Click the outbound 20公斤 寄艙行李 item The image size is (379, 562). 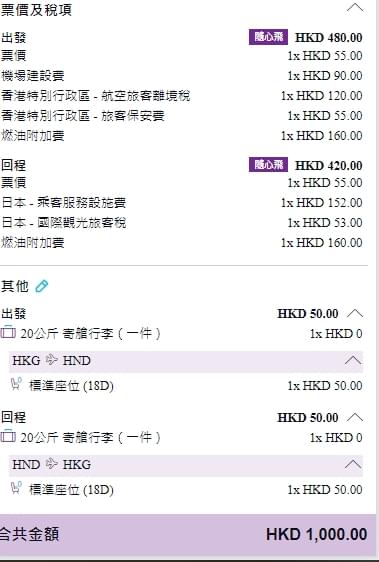click(90, 334)
